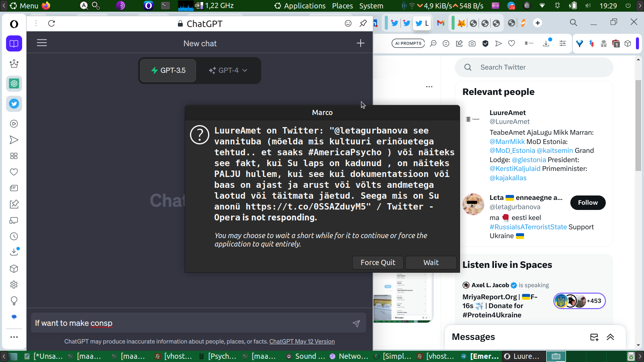Open Twitter from Opera sidebar
This screenshot has height=362, width=644.
coord(14,104)
